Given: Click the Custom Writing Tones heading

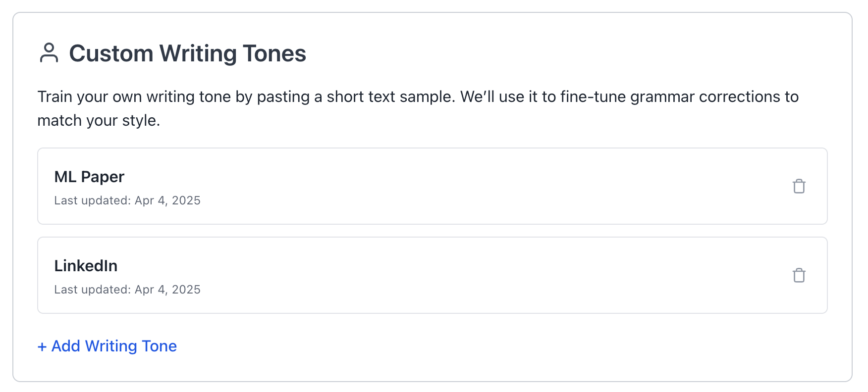Looking at the screenshot, I should tap(187, 53).
